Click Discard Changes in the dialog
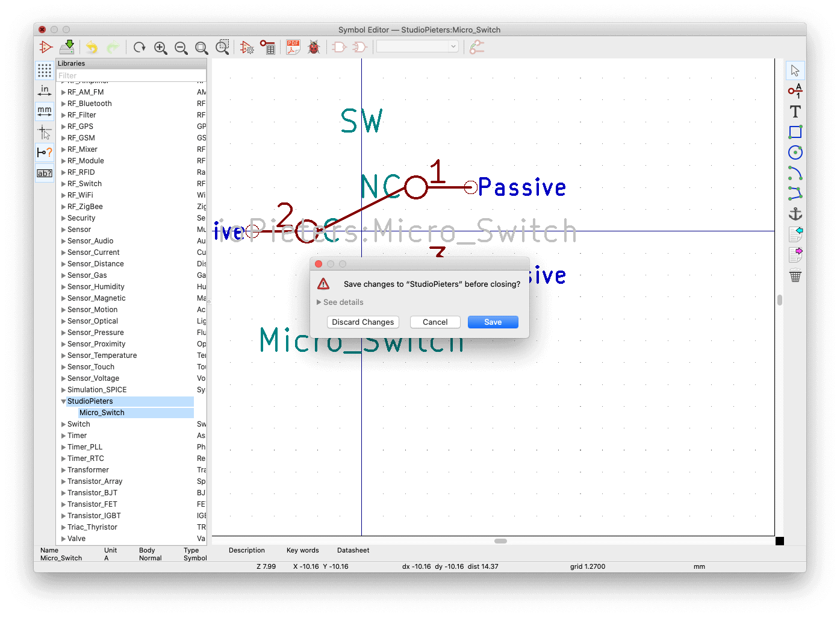The height and width of the screenshot is (617, 840). click(363, 322)
